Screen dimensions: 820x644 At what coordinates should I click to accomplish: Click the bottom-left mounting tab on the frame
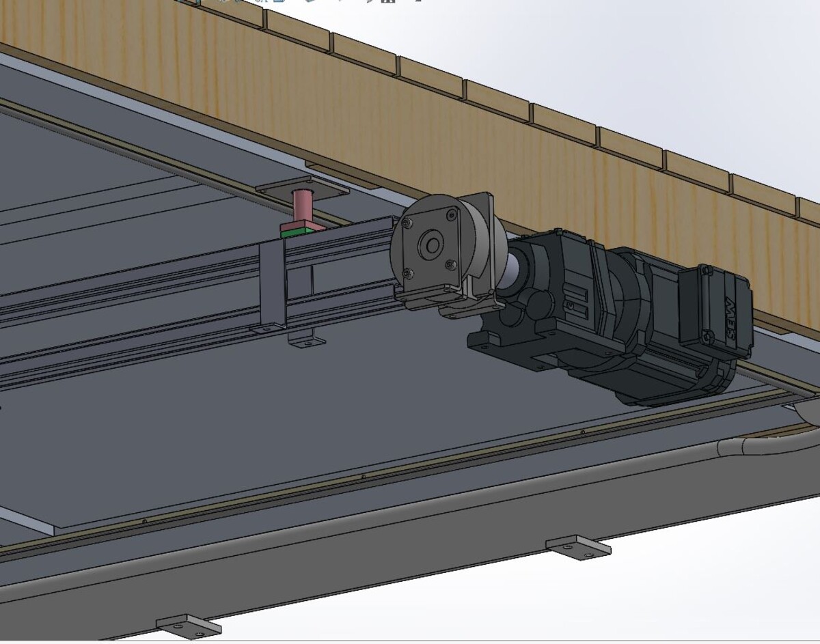[x=188, y=625]
